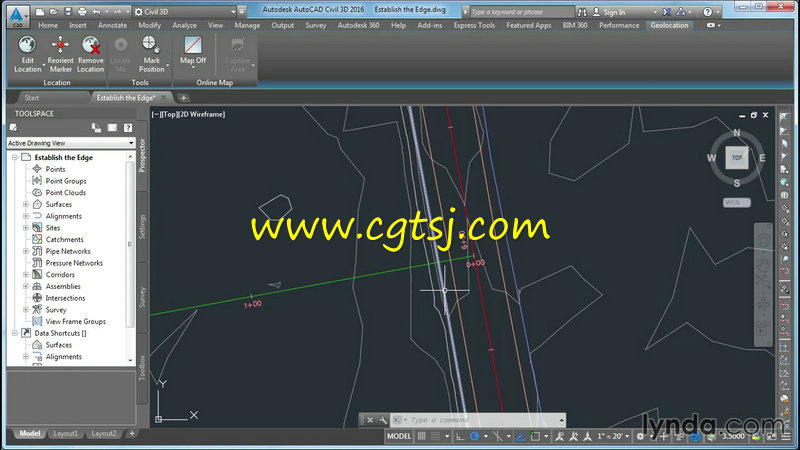The height and width of the screenshot is (450, 800).
Task: Select Data Shortcuts [] tree item
Action: click(60, 333)
